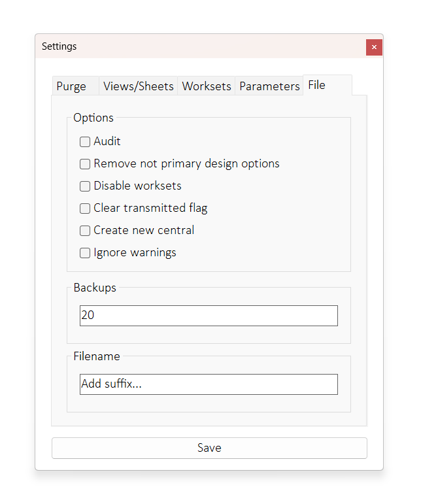
Task: Select the Worksets tab
Action: tap(207, 86)
